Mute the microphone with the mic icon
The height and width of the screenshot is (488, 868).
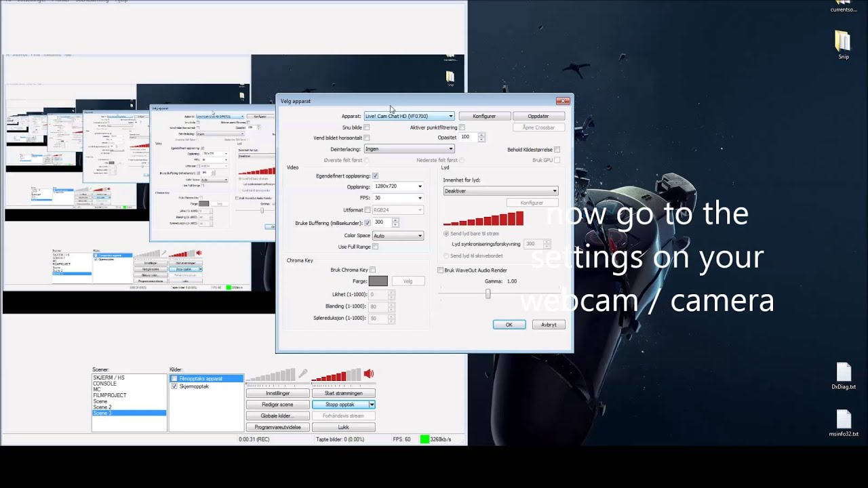[x=303, y=373]
